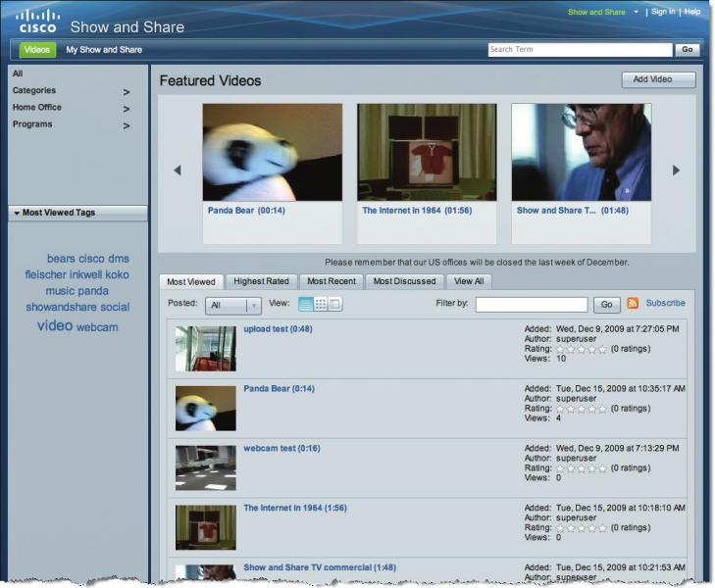Open the Help link

point(692,12)
